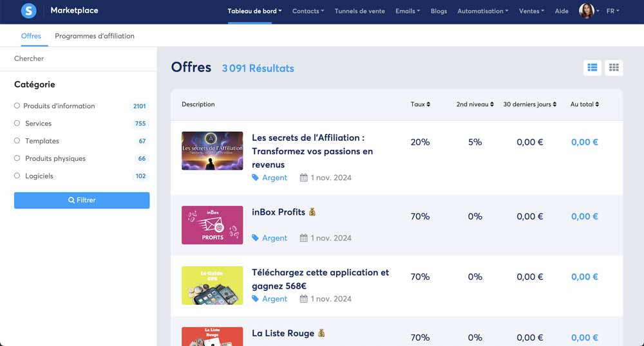Click the Argent tag under Les secrets de l'Affiliation

tap(274, 178)
